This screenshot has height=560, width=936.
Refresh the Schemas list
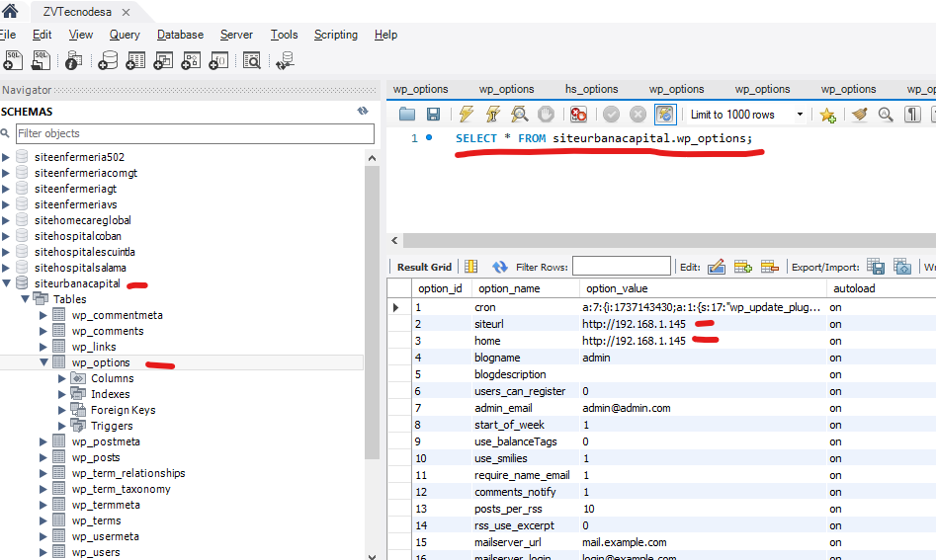point(363,112)
